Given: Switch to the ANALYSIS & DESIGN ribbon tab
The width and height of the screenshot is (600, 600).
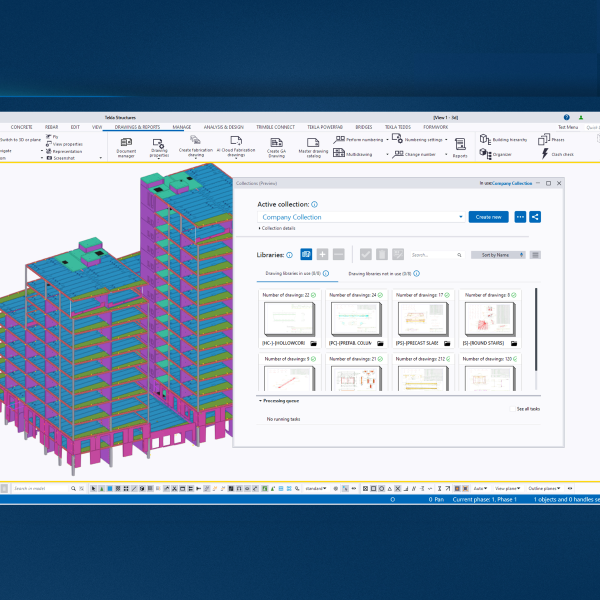Looking at the screenshot, I should (x=223, y=127).
